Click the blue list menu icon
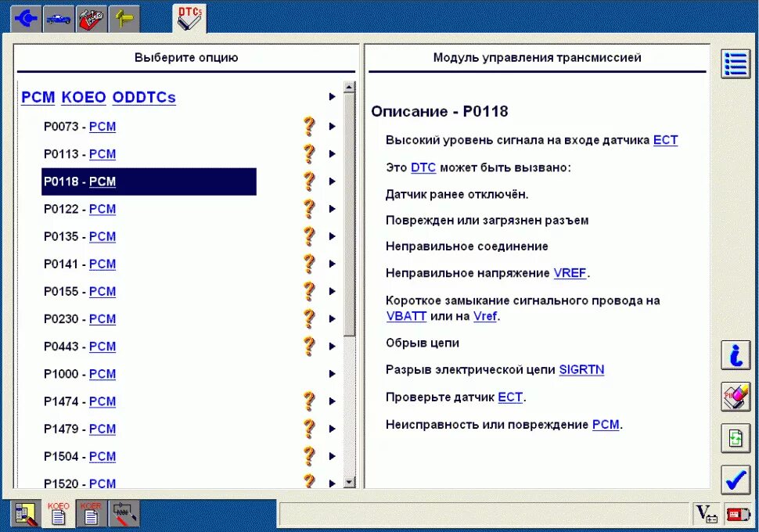 click(736, 64)
